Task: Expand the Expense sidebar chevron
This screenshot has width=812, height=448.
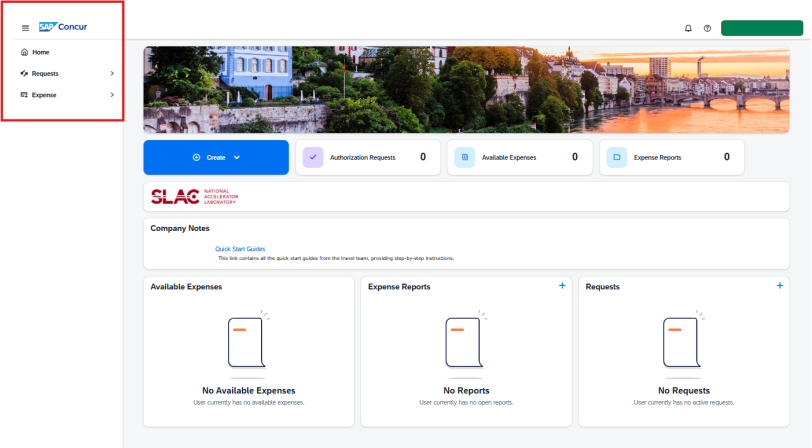Action: [x=112, y=95]
